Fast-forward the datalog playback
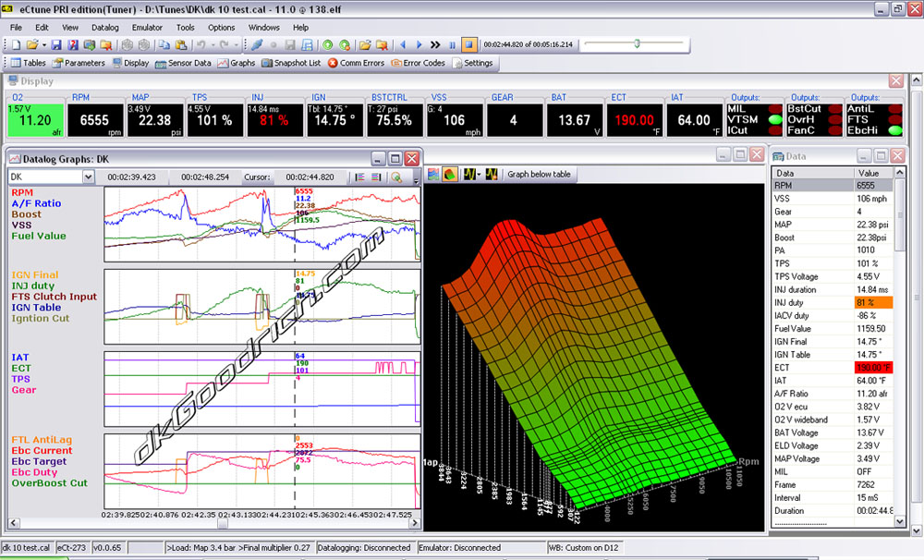 pos(435,44)
